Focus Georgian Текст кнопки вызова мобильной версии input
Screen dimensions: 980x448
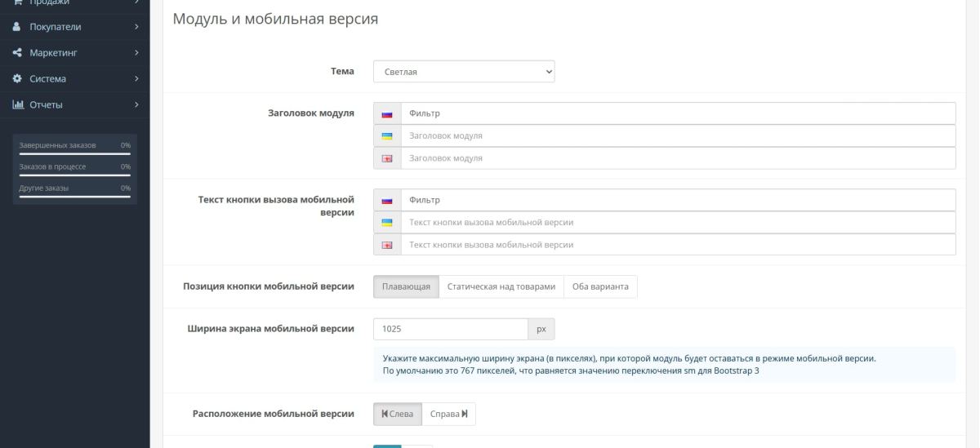678,245
